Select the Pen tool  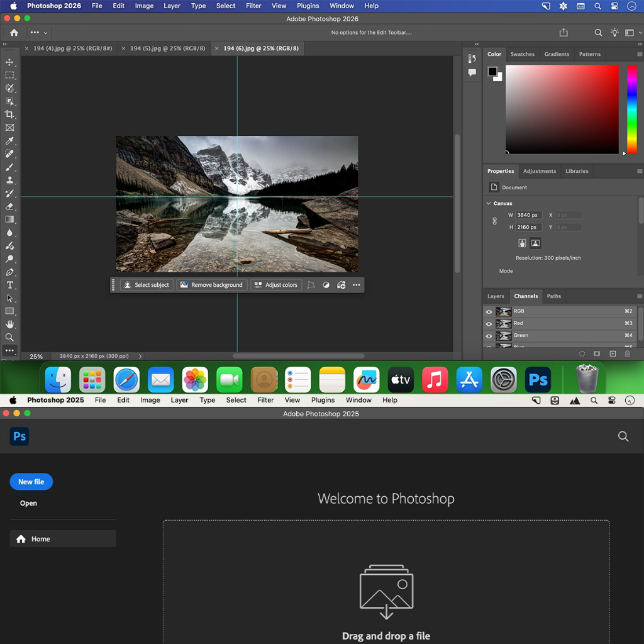pos(9,272)
